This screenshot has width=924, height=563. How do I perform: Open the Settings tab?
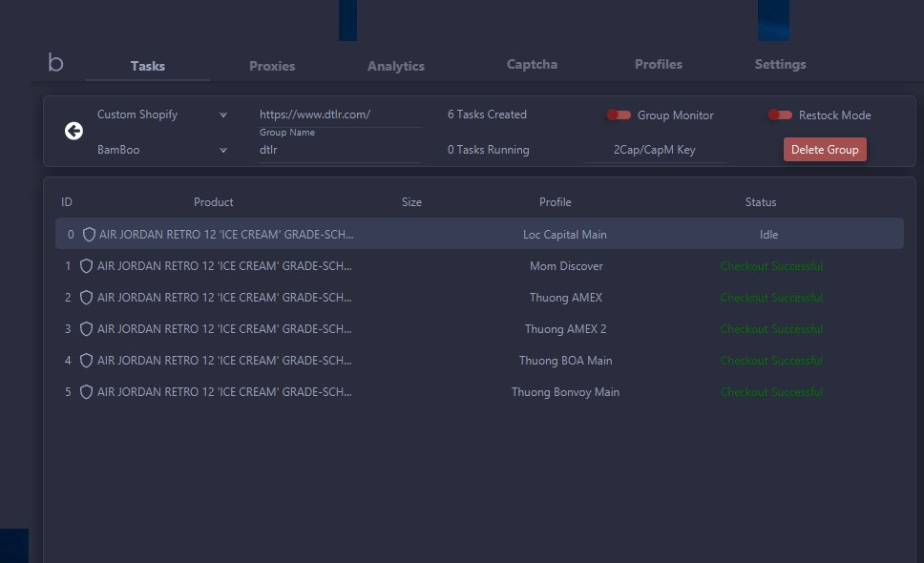(780, 64)
